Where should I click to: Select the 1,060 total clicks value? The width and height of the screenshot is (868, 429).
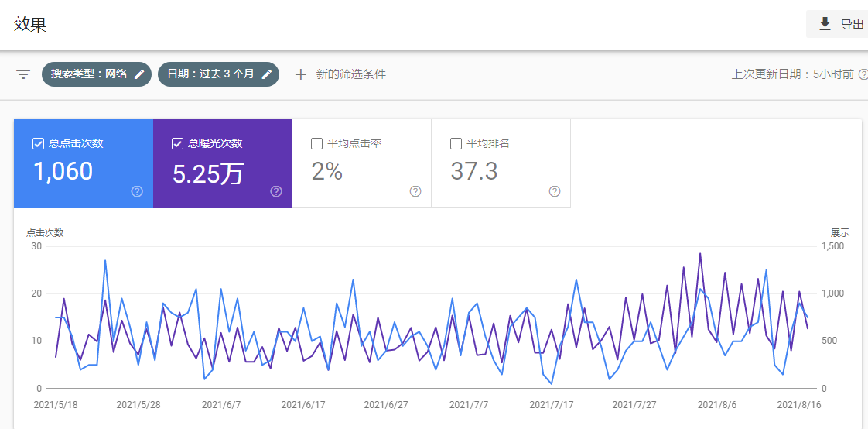63,171
